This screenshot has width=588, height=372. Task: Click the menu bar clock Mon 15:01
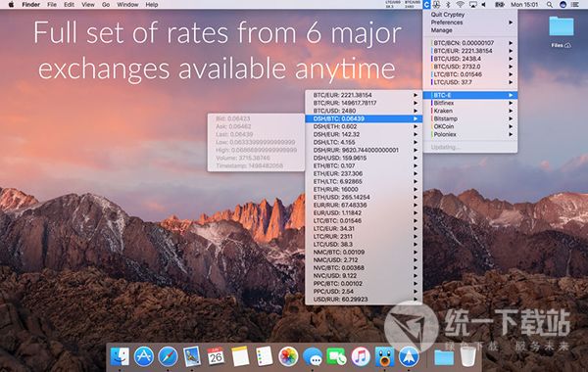pos(524,5)
